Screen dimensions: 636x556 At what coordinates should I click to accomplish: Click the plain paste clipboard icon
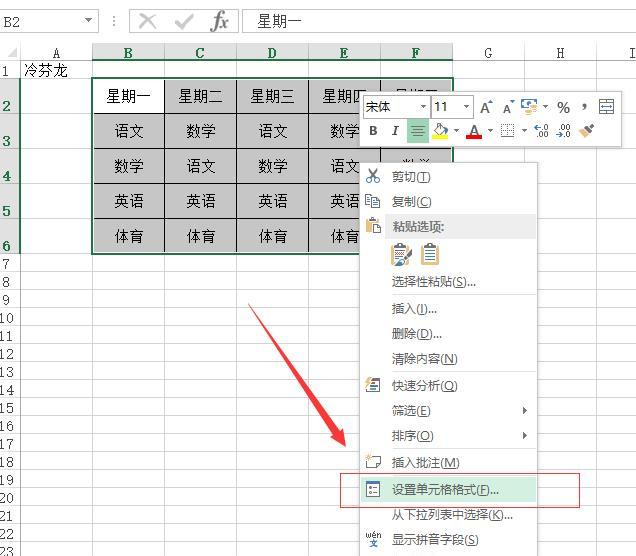pos(430,254)
